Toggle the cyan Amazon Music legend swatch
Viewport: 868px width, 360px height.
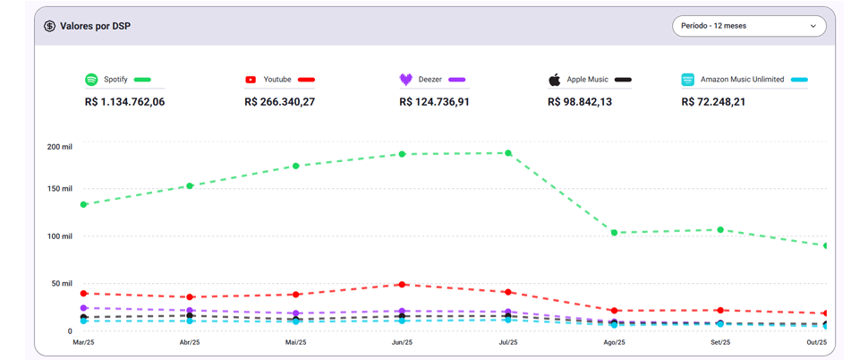click(x=798, y=80)
